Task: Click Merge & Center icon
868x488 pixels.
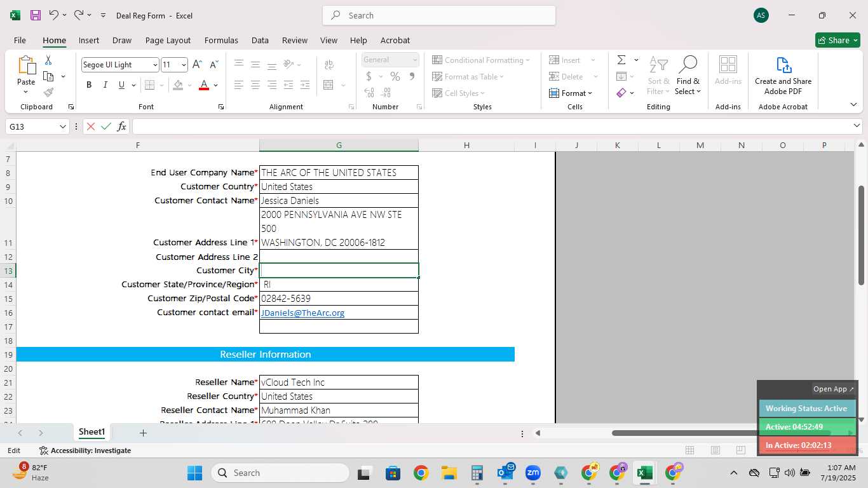Action: pos(329,85)
